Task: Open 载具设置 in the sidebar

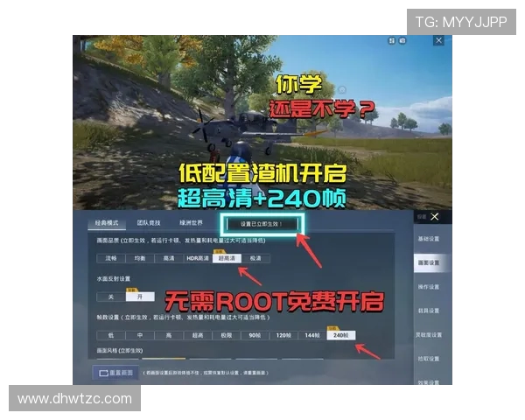Action: tap(429, 311)
